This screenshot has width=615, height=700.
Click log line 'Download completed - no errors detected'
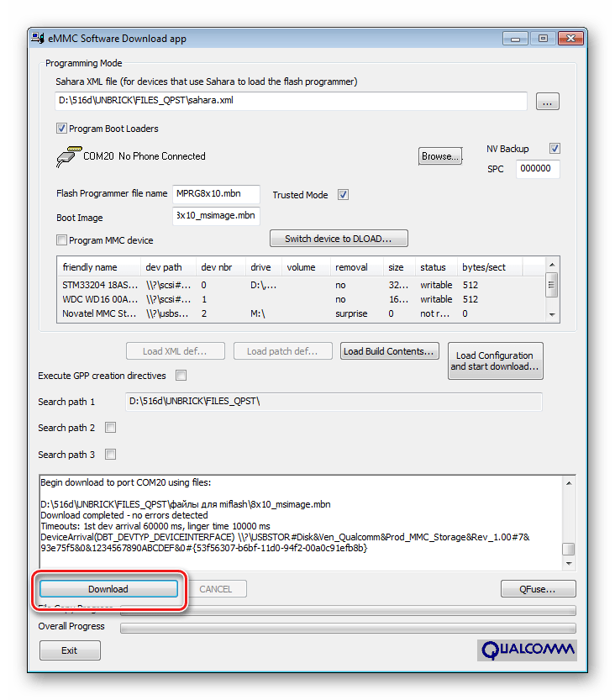[124, 515]
